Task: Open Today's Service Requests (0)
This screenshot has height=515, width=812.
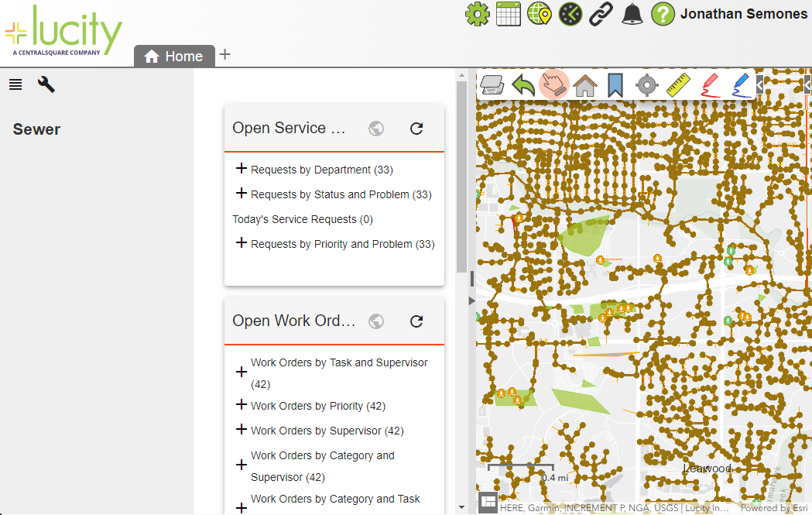Action: click(x=303, y=219)
